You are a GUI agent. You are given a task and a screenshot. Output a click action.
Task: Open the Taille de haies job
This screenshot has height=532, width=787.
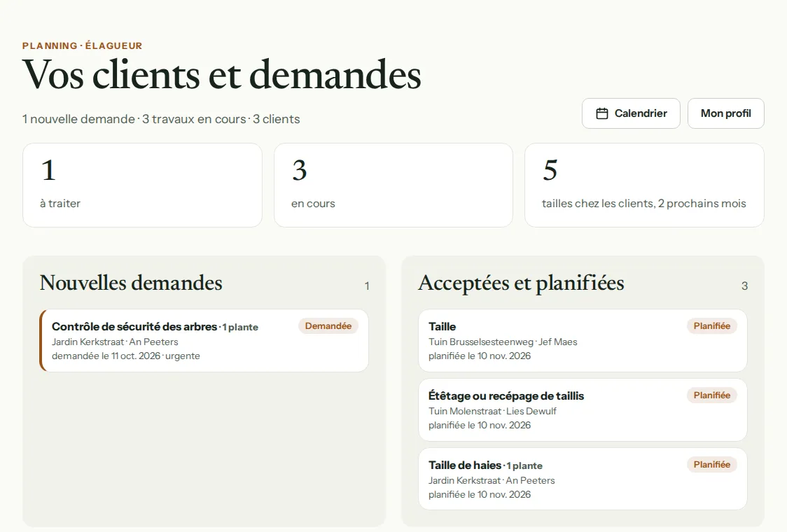click(x=583, y=479)
